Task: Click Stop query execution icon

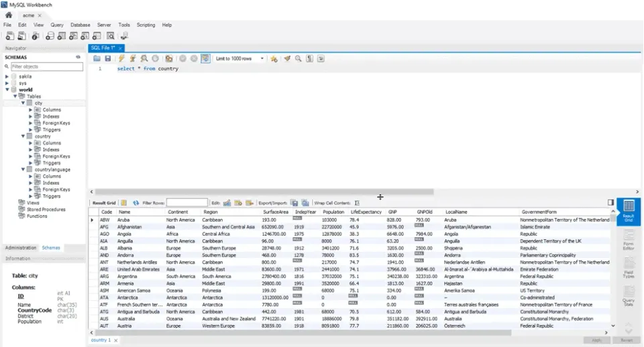Action: (x=155, y=59)
